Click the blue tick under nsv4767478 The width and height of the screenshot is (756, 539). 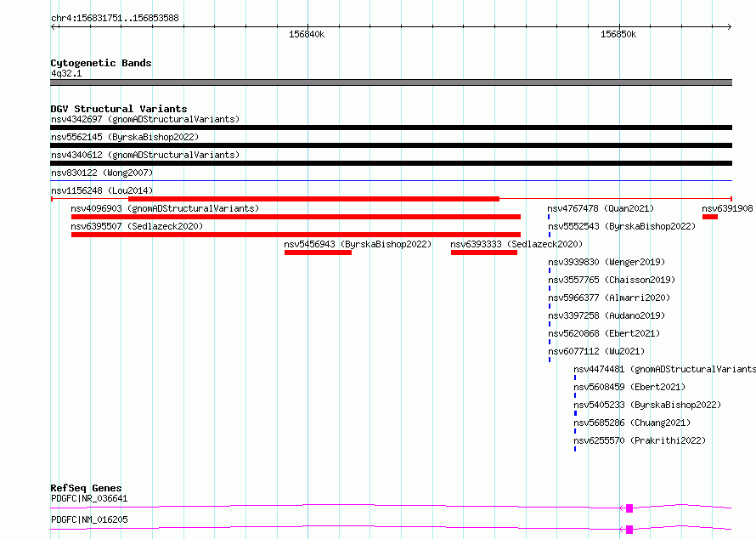pyautogui.click(x=549, y=217)
